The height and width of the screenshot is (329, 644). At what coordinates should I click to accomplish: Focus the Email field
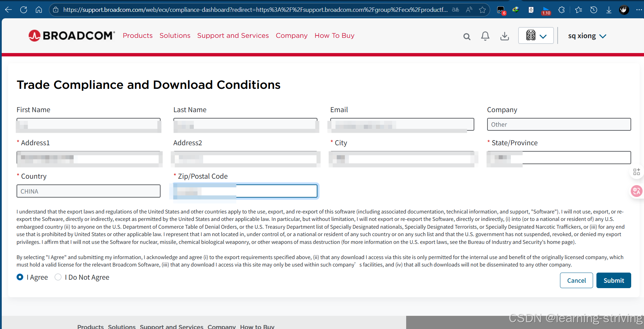coord(402,124)
